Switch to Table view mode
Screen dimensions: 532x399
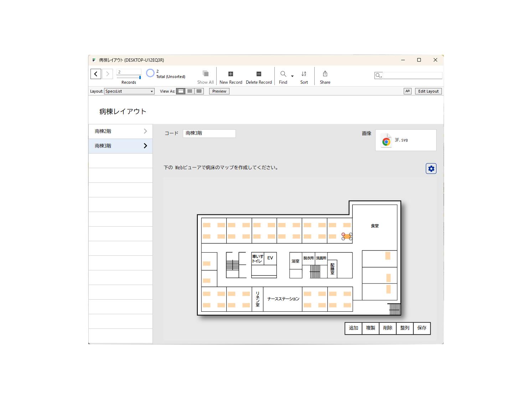pos(199,91)
